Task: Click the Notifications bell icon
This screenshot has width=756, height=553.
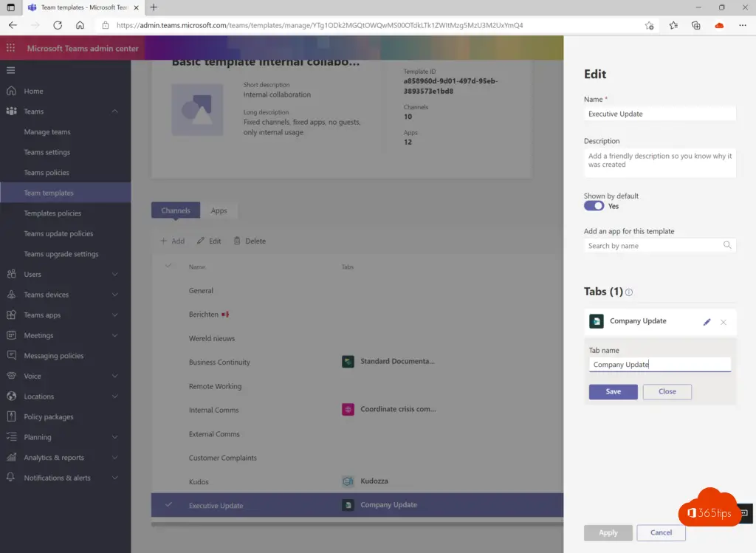Action: click(x=12, y=477)
